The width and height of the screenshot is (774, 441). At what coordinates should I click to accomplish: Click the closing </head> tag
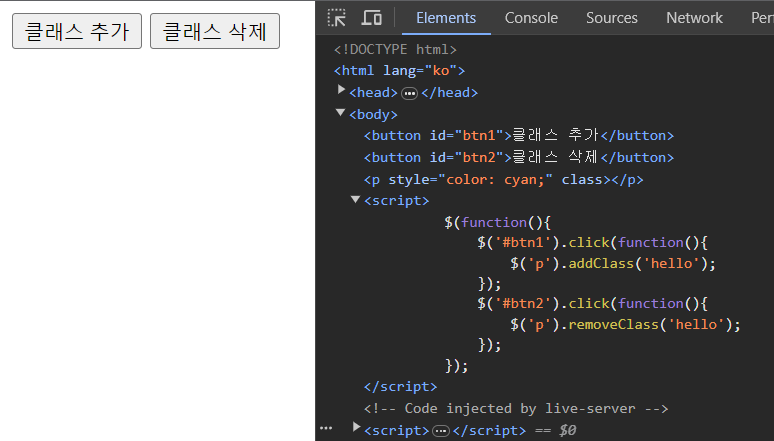click(x=449, y=92)
